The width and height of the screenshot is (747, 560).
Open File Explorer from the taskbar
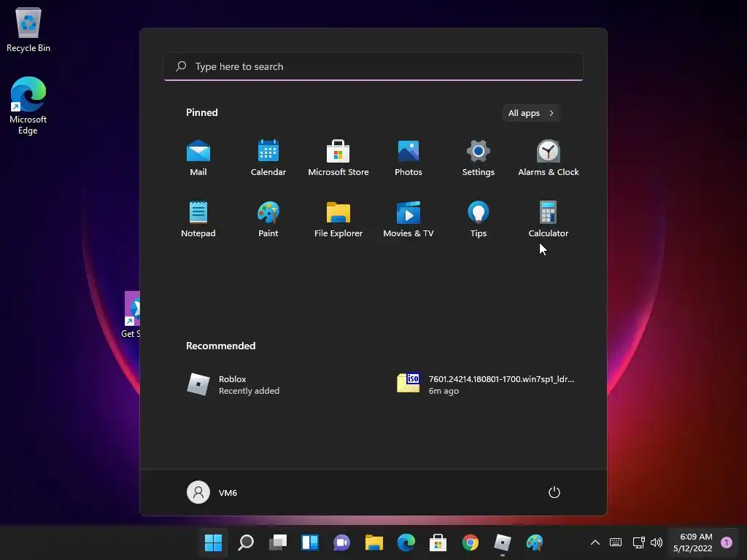click(x=374, y=542)
